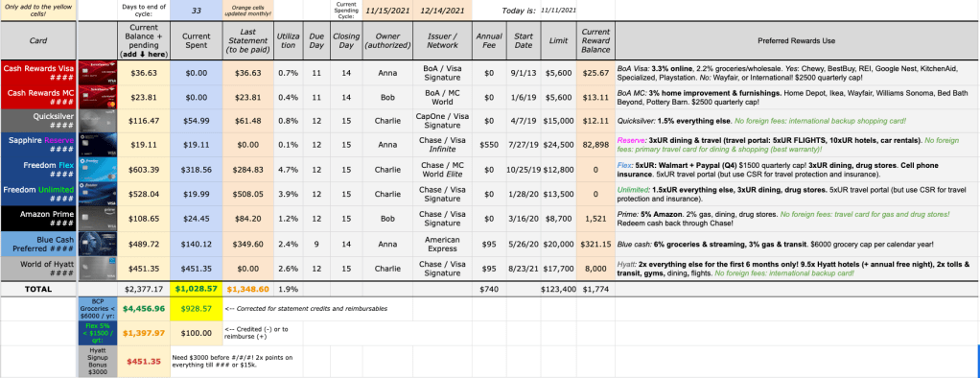Click the Freedom Unlimited card image
The height and width of the screenshot is (378, 980).
[x=97, y=194]
